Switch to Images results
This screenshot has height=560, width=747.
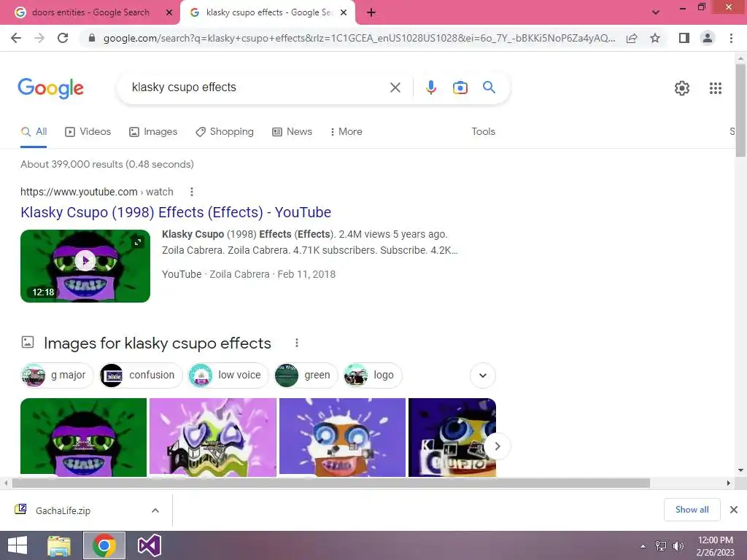click(x=153, y=131)
